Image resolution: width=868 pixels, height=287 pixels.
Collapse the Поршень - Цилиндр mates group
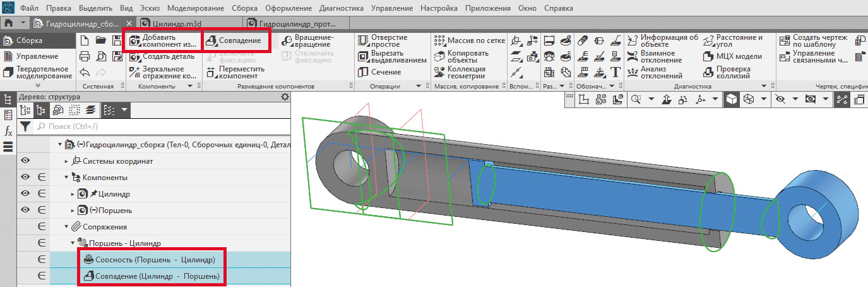tap(73, 243)
